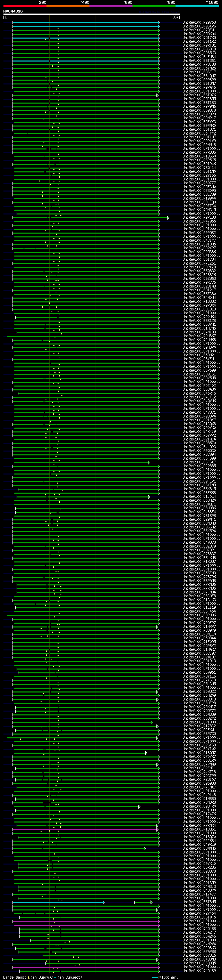Select label UniRef100_P18660
The width and height of the screenshot is (222, 980).
click(x=199, y=156)
